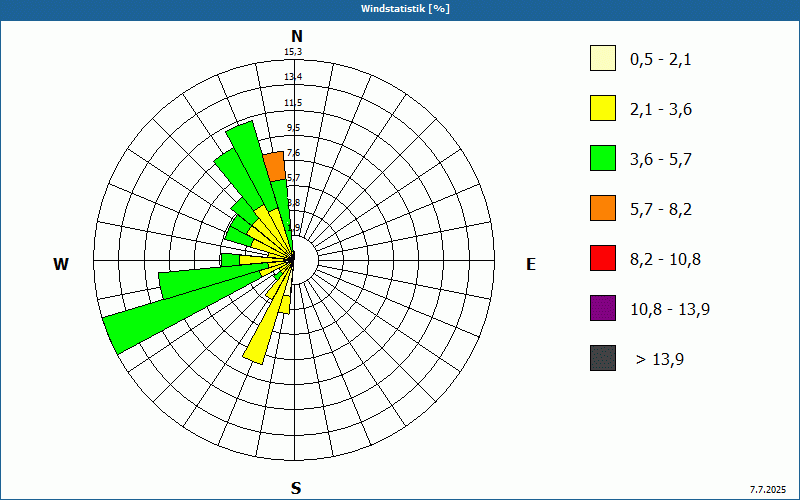Click the W compass label
Screen dimensions: 800x500
point(61,264)
